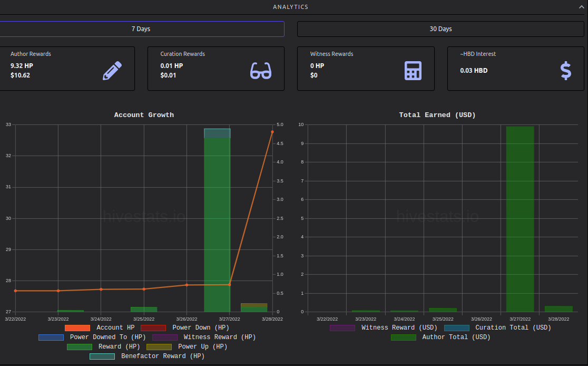
Task: Toggle Curation Total (USD) legend item
Action: (497, 328)
